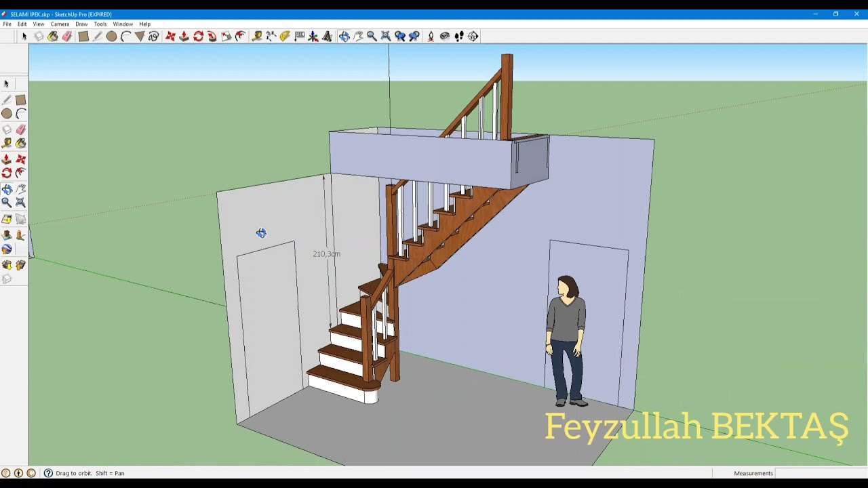Select the Text label tool
The height and width of the screenshot is (488, 868).
[x=299, y=36]
